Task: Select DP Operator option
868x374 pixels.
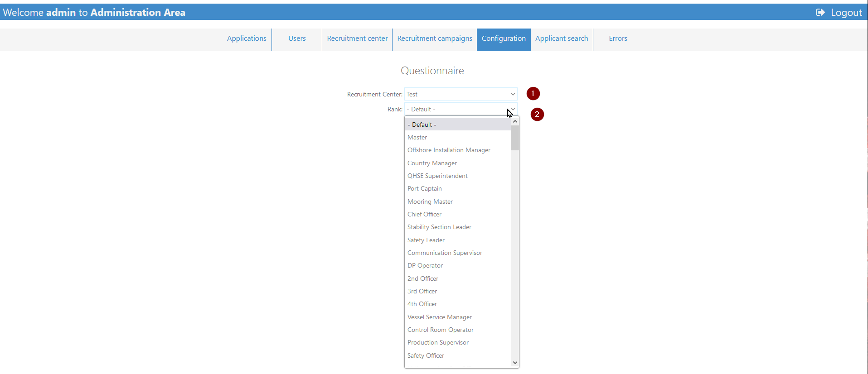Action: pos(458,265)
